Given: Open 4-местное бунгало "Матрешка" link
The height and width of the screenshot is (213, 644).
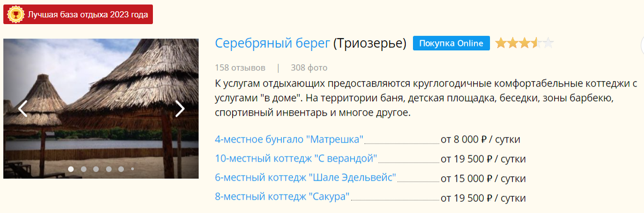Looking at the screenshot, I should 289,139.
